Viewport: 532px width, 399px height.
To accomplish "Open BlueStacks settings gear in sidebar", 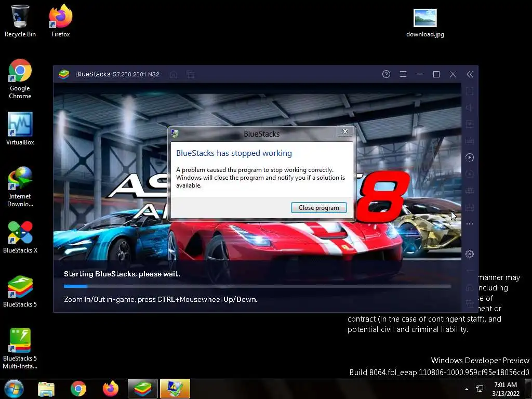I will pyautogui.click(x=470, y=254).
